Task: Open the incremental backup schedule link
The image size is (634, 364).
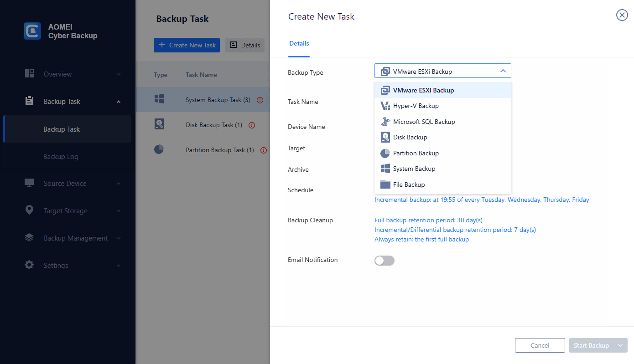Action: point(482,200)
